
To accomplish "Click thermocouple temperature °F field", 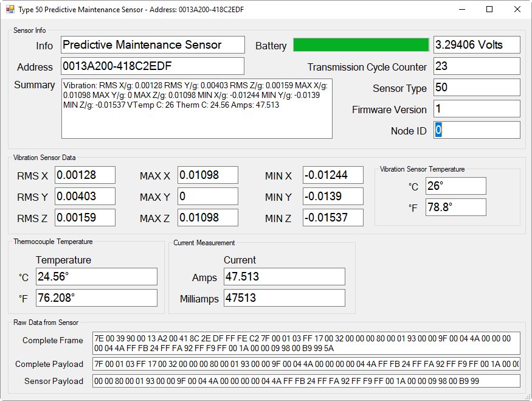I will (x=97, y=298).
